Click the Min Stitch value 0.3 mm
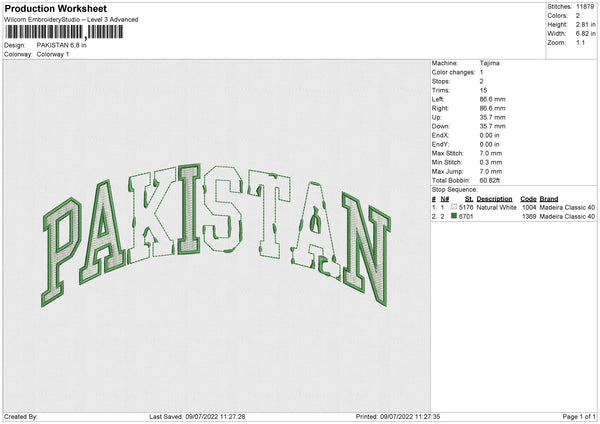 [x=491, y=163]
